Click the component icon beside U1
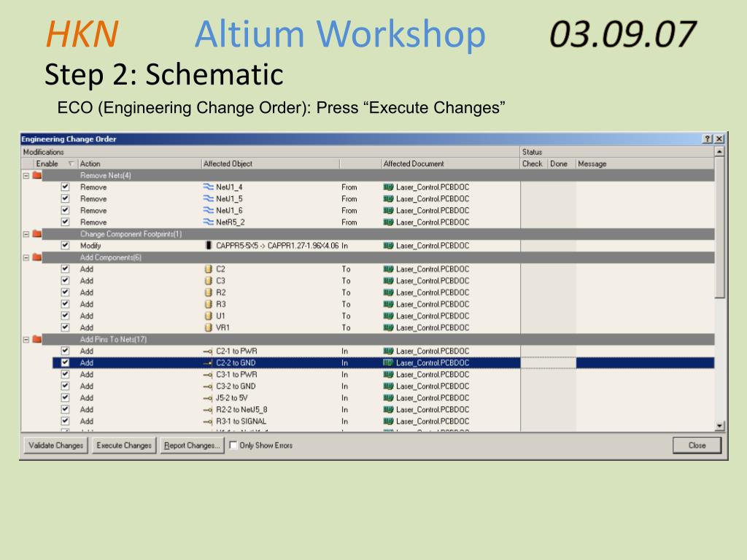This screenshot has width=747, height=560. click(x=208, y=316)
